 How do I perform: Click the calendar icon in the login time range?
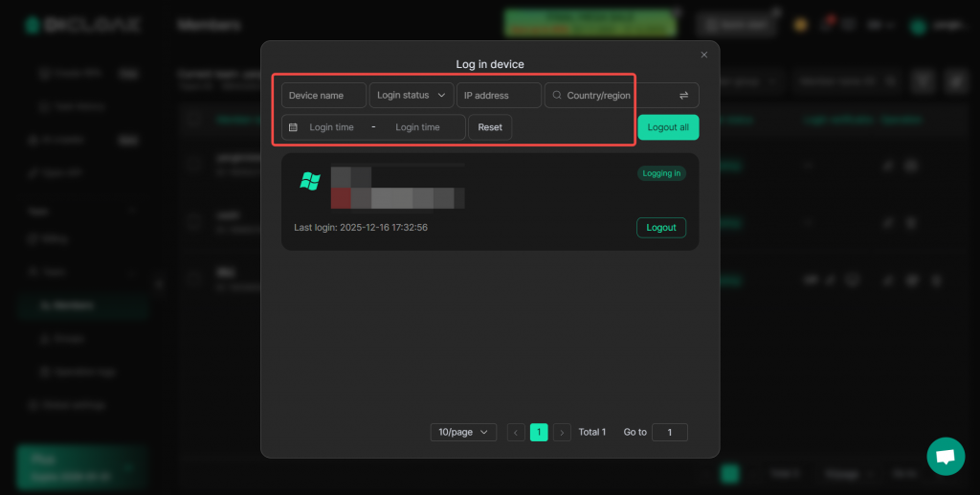[x=293, y=127]
